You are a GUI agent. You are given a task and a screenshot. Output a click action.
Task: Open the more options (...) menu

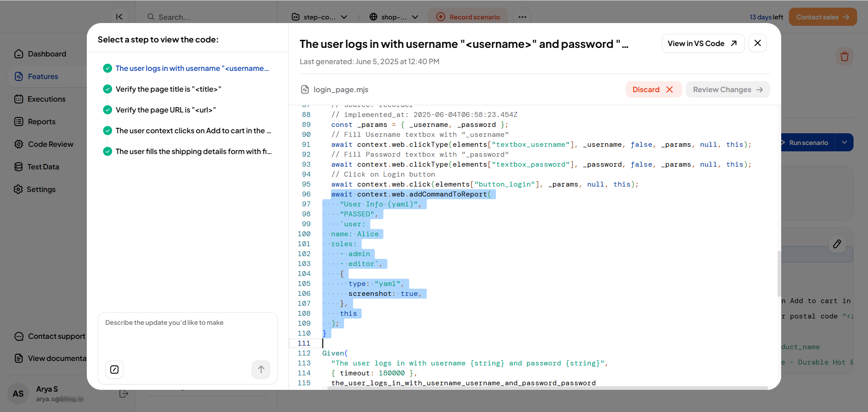522,17
